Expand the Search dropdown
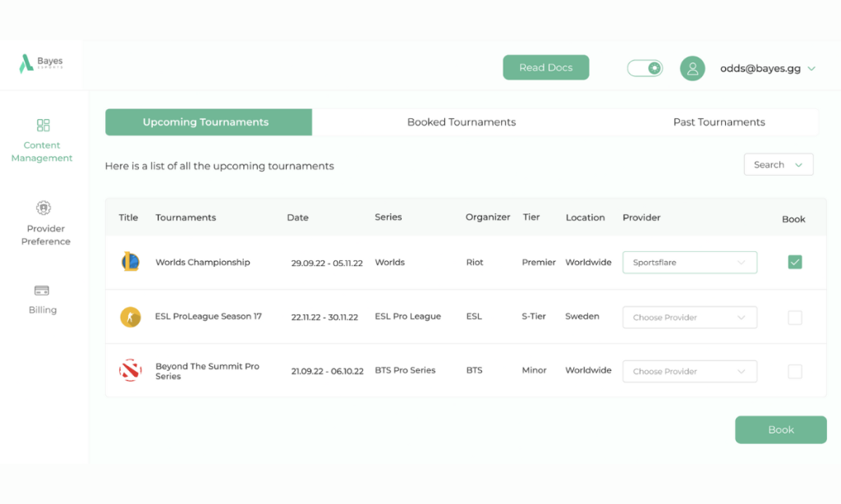Image resolution: width=841 pixels, height=504 pixels. (x=779, y=165)
